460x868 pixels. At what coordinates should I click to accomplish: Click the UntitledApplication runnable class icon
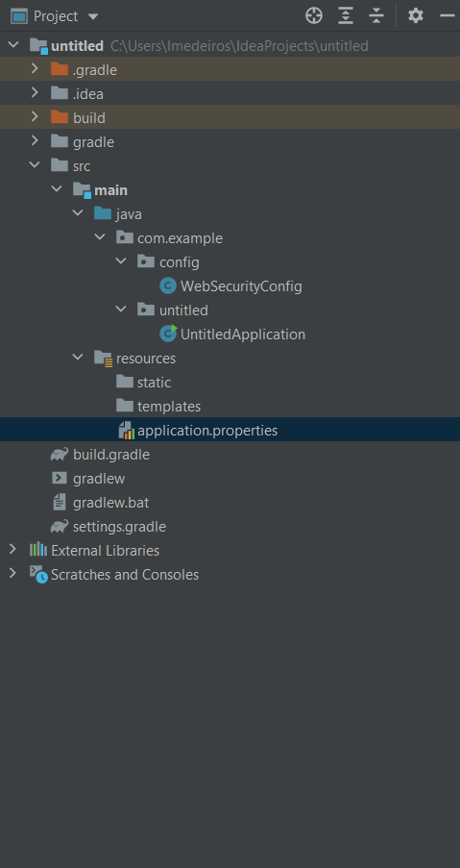click(167, 335)
